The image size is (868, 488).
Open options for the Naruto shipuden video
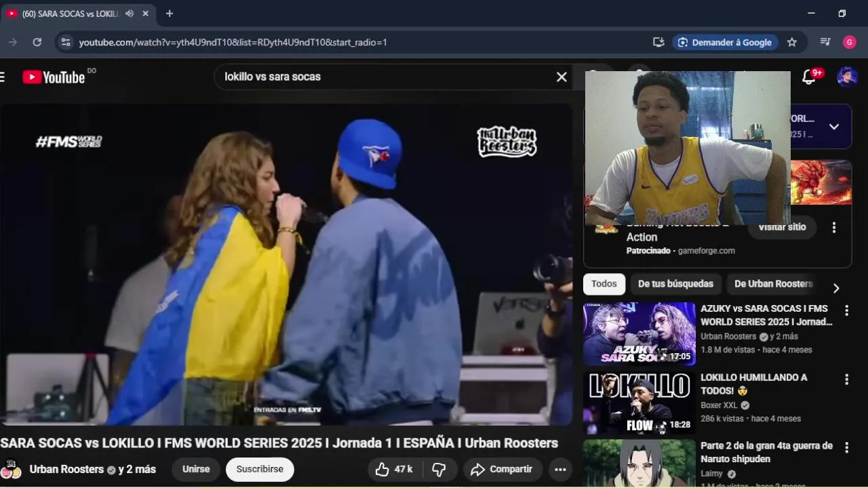pyautogui.click(x=846, y=448)
